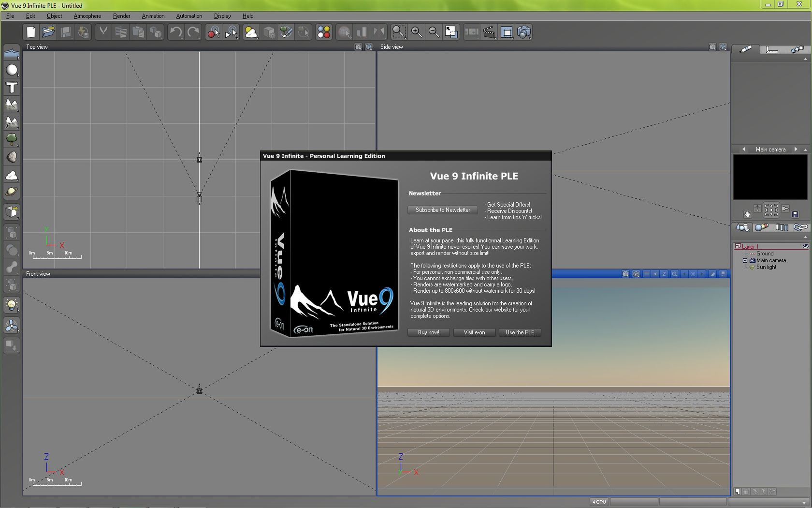Screen dimensions: 812x508
Task: Toggle Layer 1 visibility eye icon
Action: (x=805, y=246)
